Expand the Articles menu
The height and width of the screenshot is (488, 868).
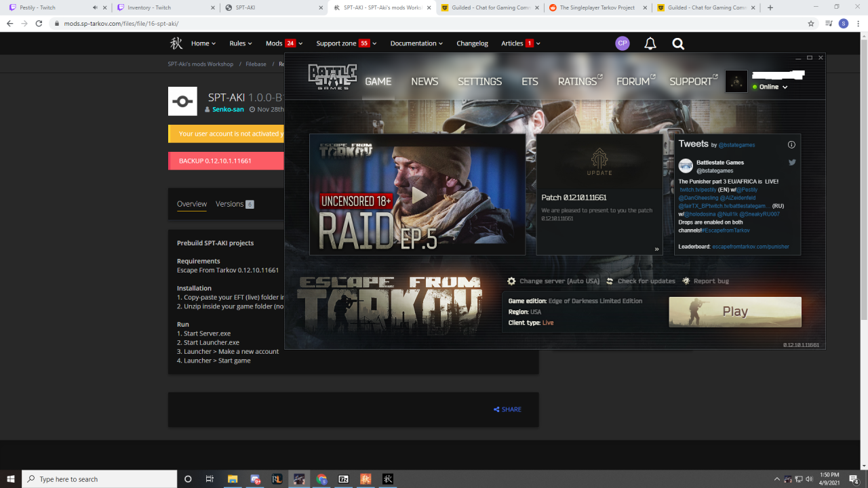[x=521, y=43]
